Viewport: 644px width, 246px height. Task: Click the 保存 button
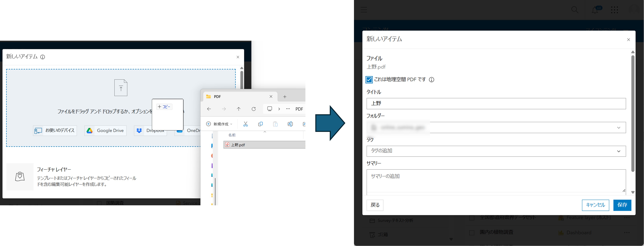click(622, 205)
